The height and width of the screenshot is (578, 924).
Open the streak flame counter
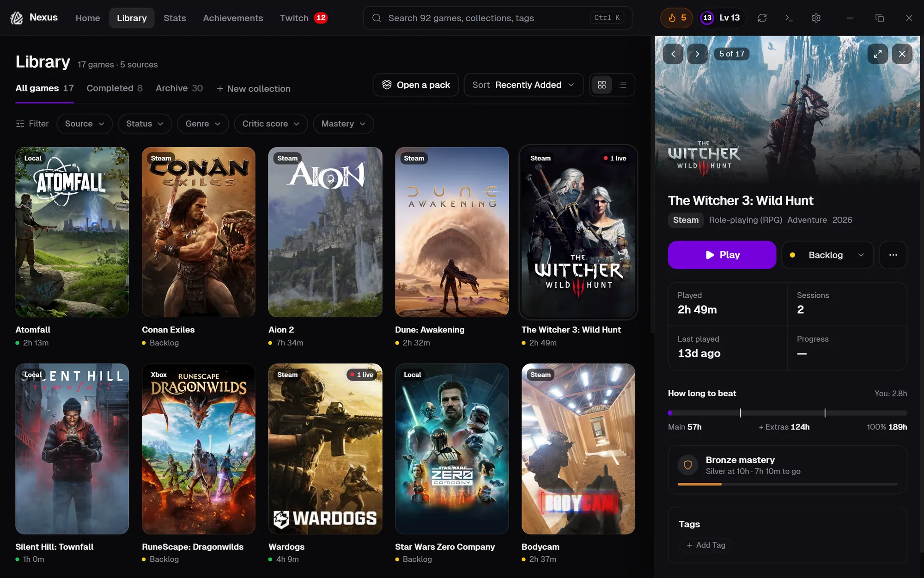click(x=676, y=18)
